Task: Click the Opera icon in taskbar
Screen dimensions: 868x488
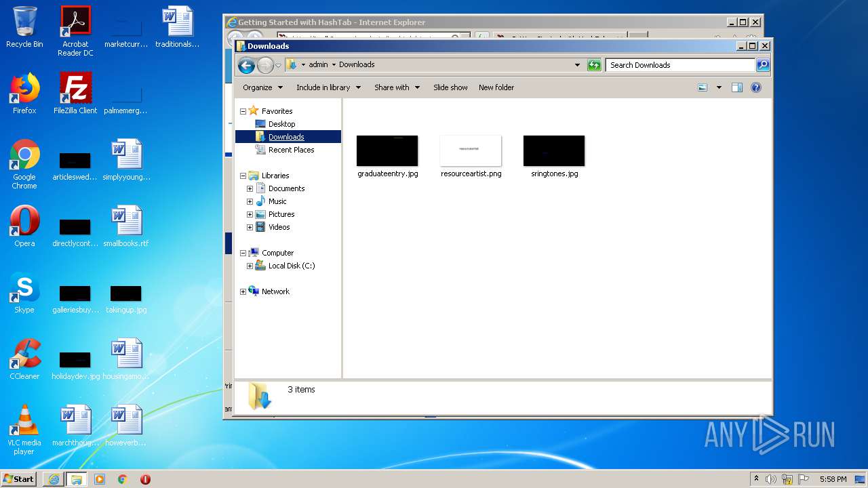Action: 145,479
